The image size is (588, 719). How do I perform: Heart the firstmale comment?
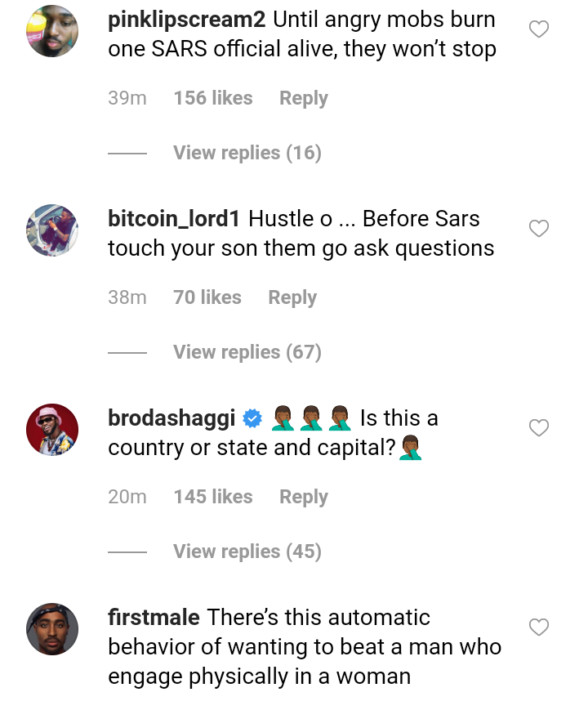pos(538,627)
